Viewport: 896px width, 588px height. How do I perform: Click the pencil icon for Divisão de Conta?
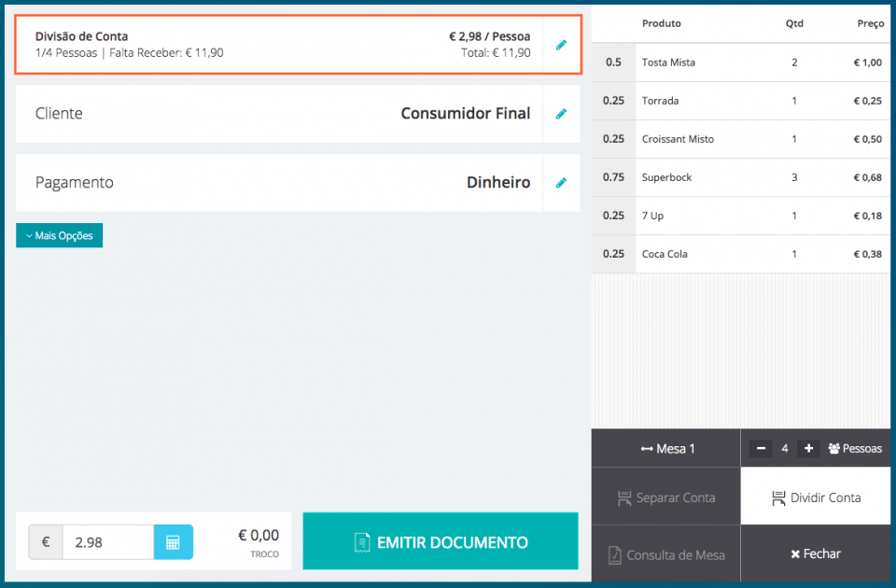pyautogui.click(x=561, y=45)
